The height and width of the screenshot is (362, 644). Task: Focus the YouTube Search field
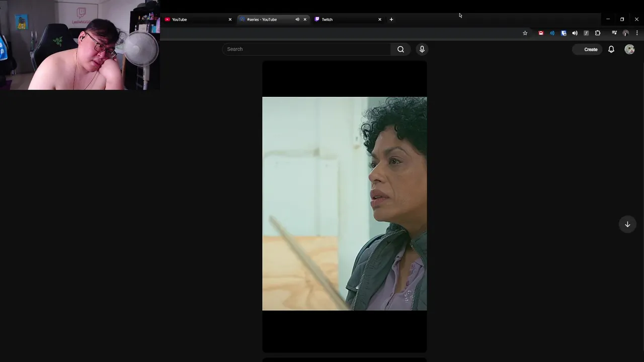click(x=306, y=49)
